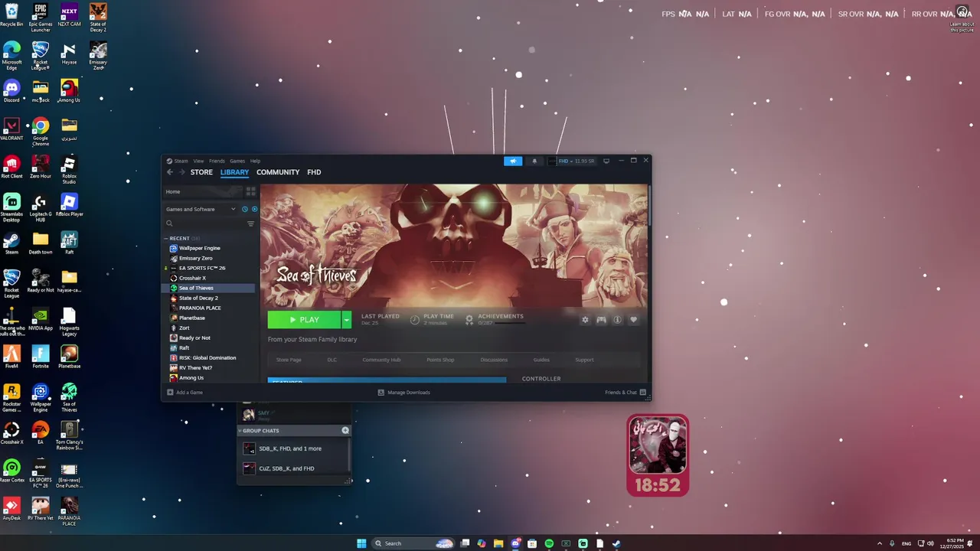This screenshot has width=980, height=551.
Task: Open the View menu
Action: (x=198, y=161)
